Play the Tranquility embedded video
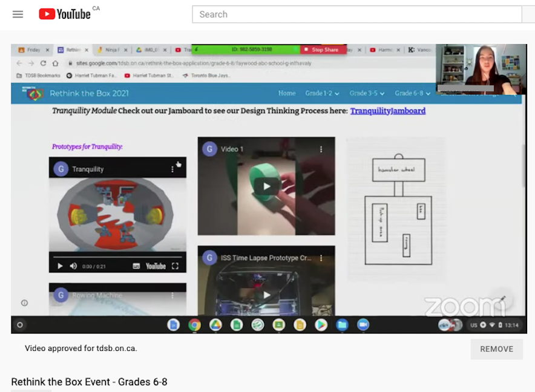The image size is (535, 392). 60,266
